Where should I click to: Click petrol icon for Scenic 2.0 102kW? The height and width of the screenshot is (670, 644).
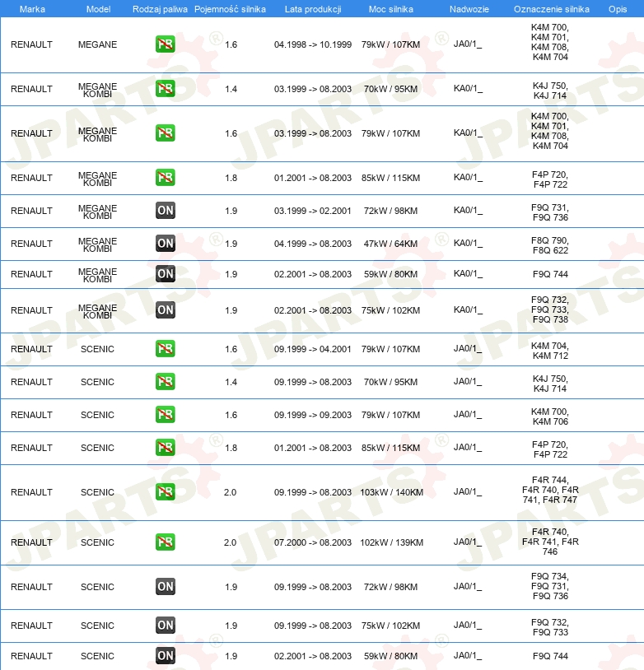point(165,542)
